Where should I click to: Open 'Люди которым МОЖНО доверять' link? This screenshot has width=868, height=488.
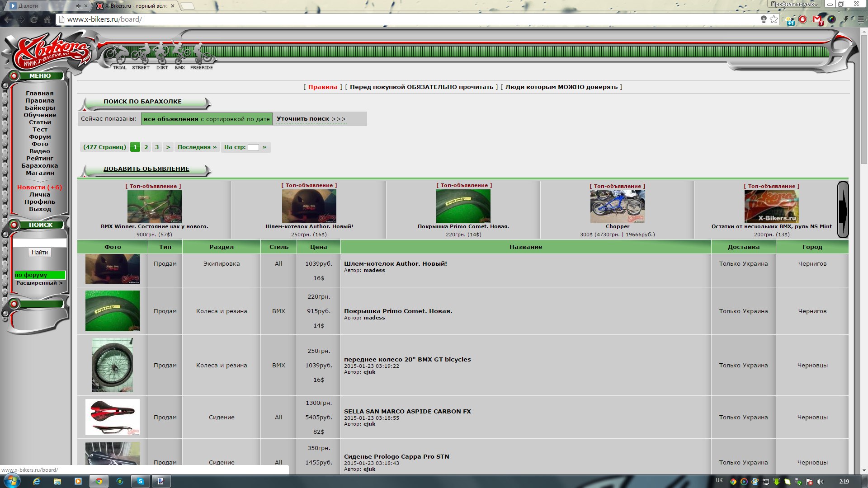pyautogui.click(x=561, y=87)
